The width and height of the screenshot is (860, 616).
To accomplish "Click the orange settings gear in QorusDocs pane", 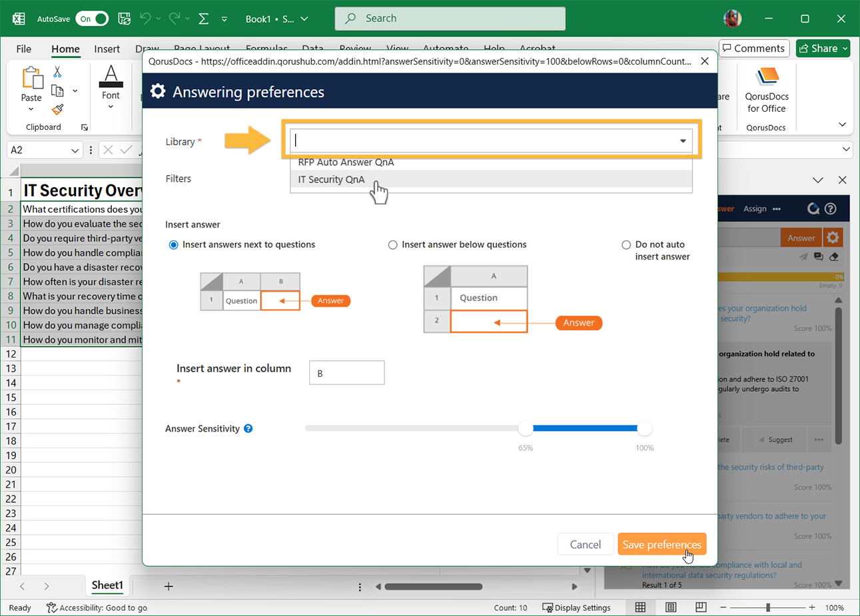I will 833,238.
